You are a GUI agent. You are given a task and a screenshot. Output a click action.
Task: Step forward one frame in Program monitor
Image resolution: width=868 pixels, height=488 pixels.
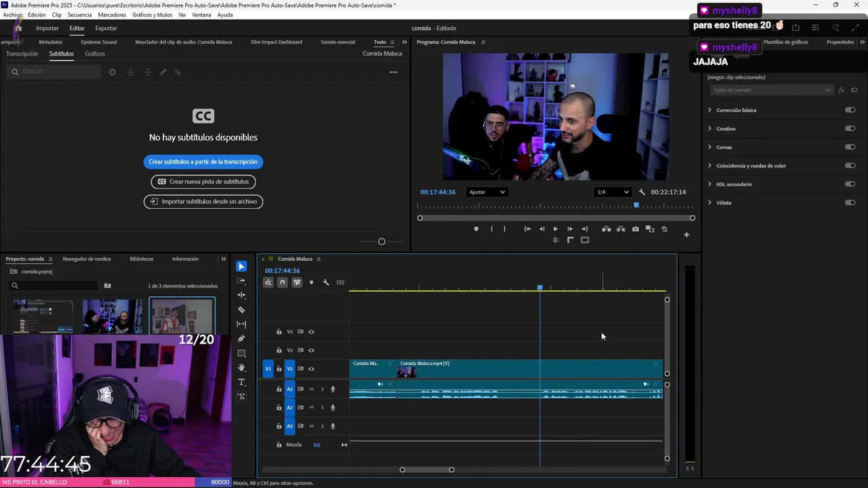(x=570, y=229)
